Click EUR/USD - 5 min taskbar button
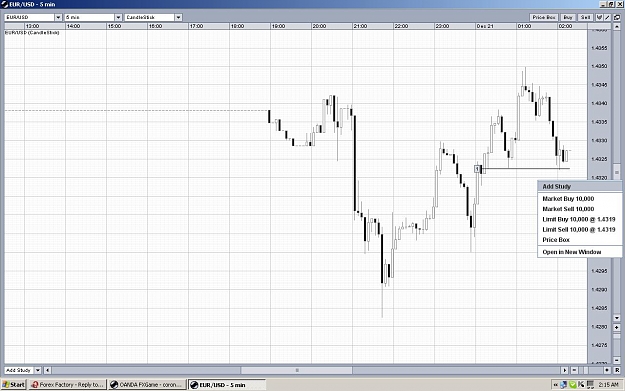Image resolution: width=625 pixels, height=391 pixels. (227, 385)
